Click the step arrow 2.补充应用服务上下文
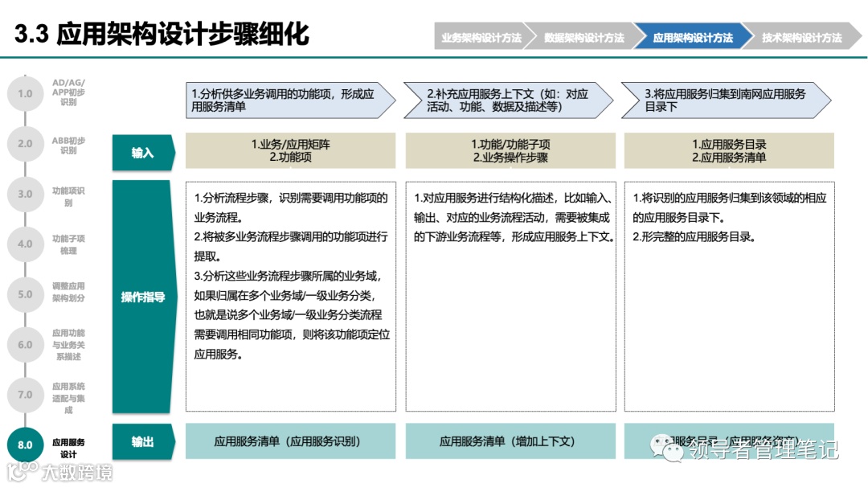This screenshot has width=868, height=488. (509, 100)
